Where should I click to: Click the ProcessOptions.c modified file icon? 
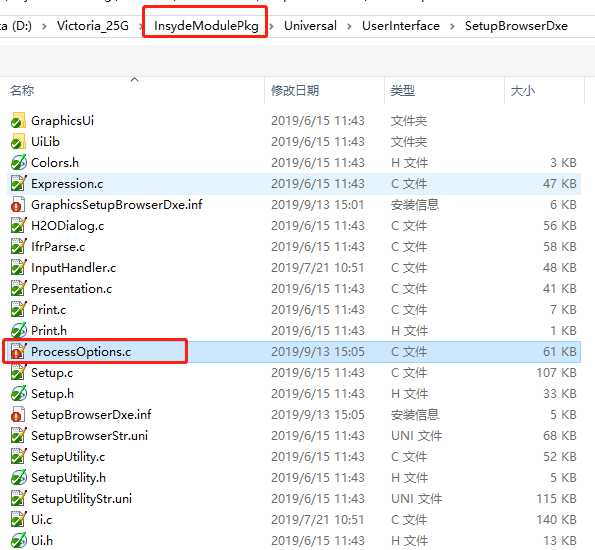[x=18, y=351]
